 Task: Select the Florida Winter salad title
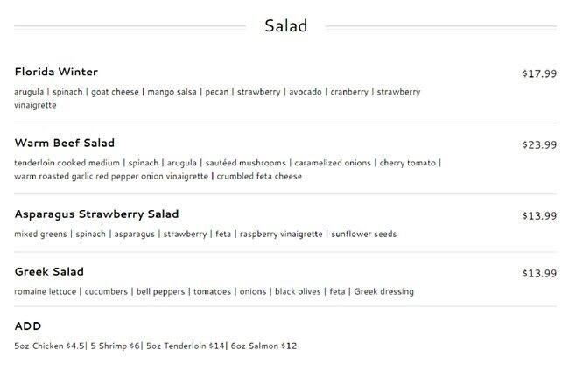[x=56, y=72]
